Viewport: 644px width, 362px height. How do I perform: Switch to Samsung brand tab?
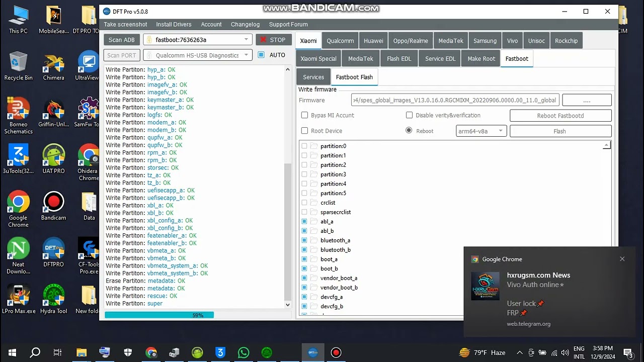pyautogui.click(x=485, y=41)
